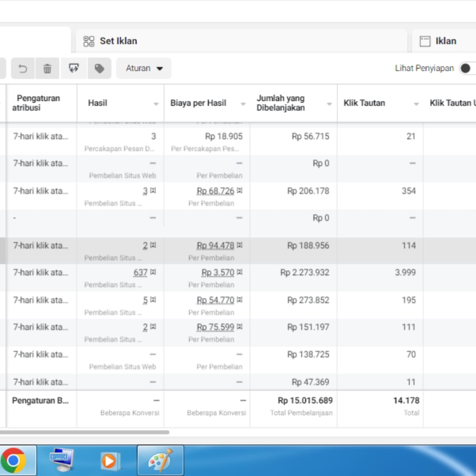Click the Hasil column header

[x=98, y=103]
